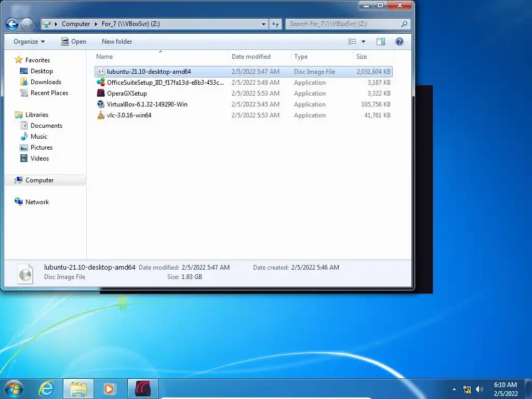Viewport: 532px width, 399px height.
Task: Click the Open toolbar button
Action: coord(74,42)
